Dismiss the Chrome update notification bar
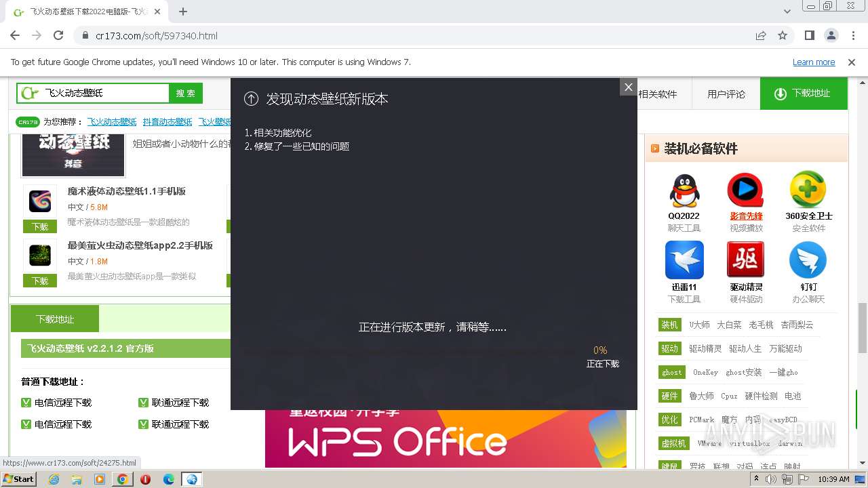 pyautogui.click(x=852, y=62)
